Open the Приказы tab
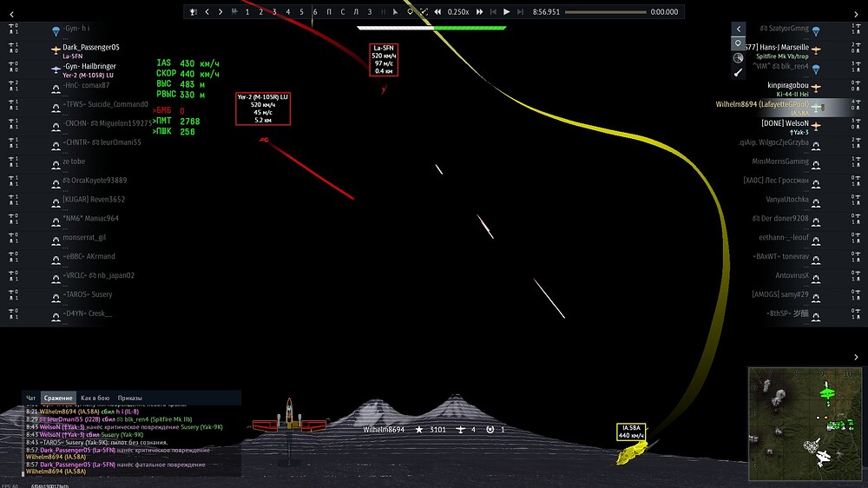 tap(129, 398)
